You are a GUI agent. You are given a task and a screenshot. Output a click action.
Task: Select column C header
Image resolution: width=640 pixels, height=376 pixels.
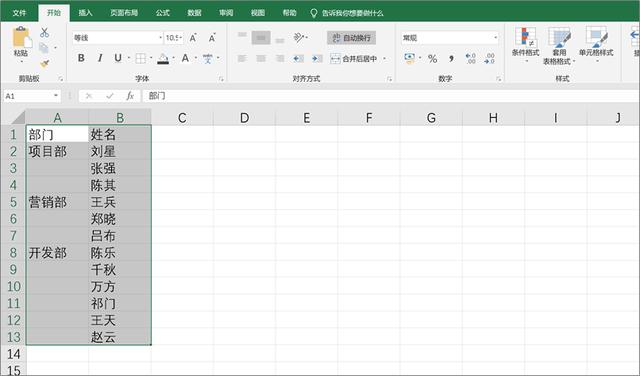182,118
